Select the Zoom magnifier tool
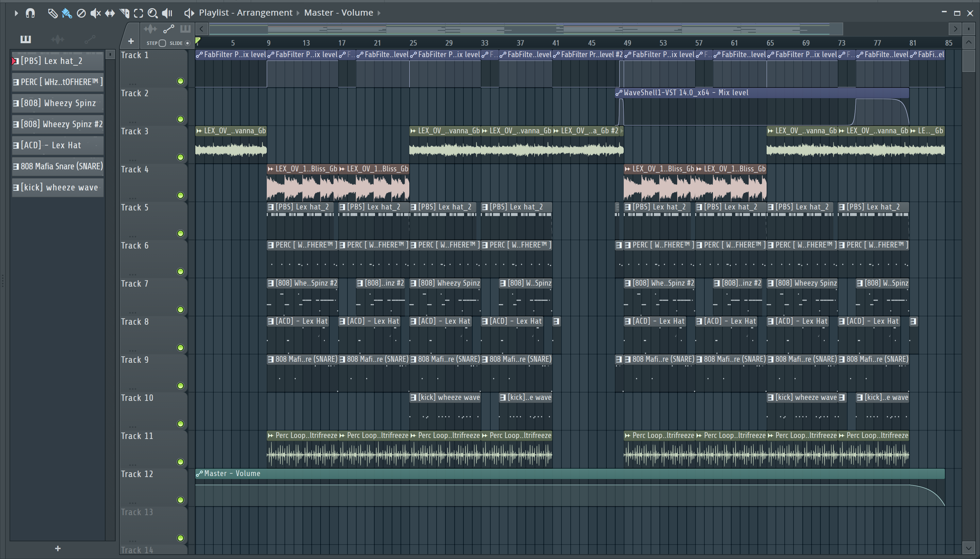The height and width of the screenshot is (559, 980). tap(152, 14)
